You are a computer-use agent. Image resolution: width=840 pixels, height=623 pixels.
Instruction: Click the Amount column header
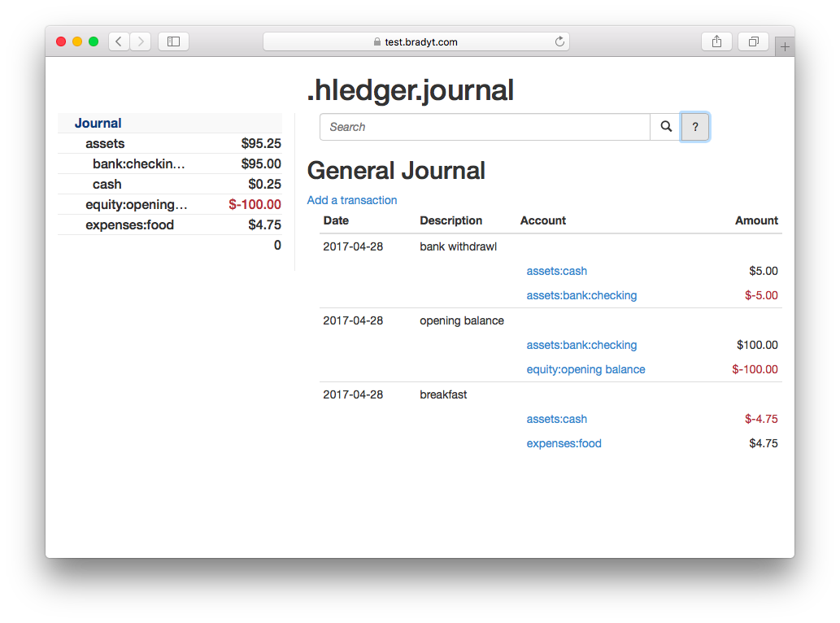pyautogui.click(x=756, y=220)
